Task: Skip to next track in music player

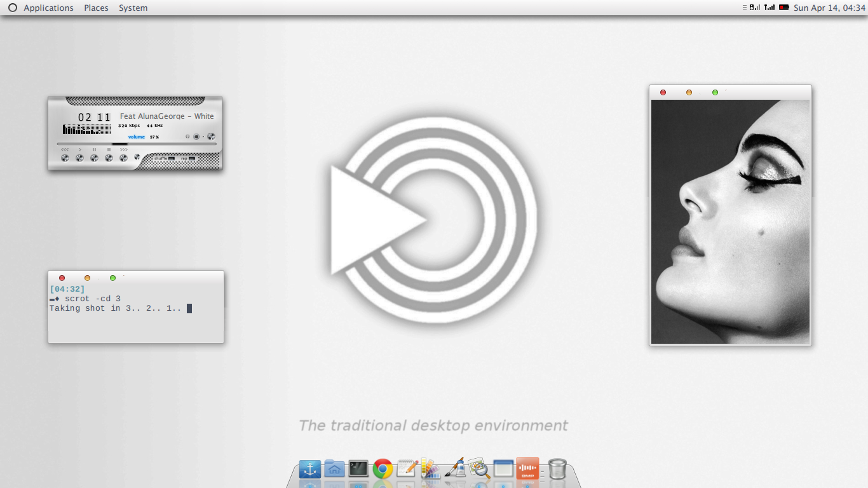Action: 123,158
